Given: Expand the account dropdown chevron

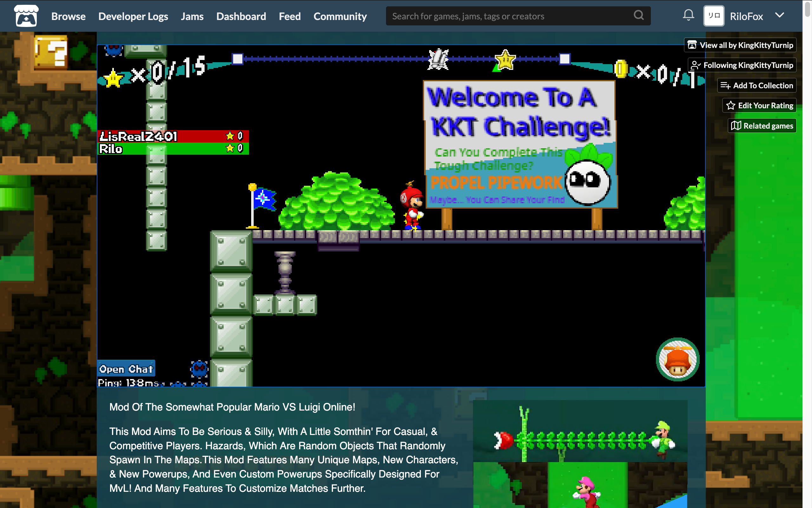Looking at the screenshot, I should pyautogui.click(x=780, y=15).
